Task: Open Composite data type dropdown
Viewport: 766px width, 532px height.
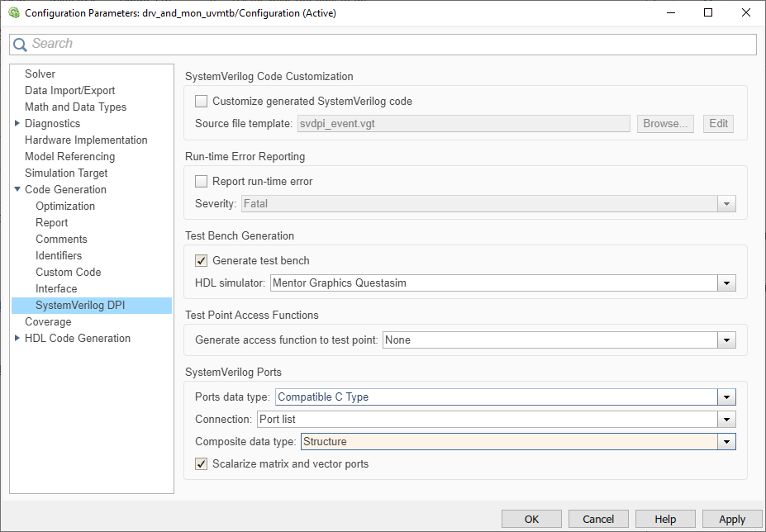Action: click(726, 442)
